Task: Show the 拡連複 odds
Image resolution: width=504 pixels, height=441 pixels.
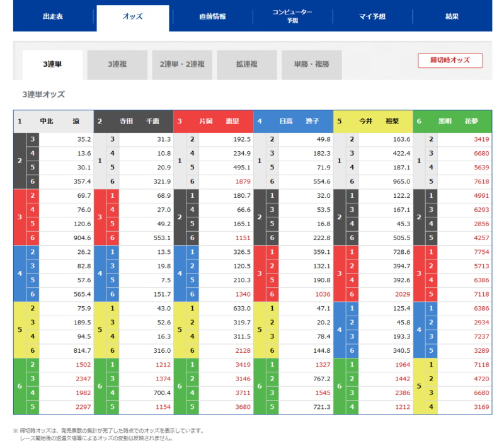Action: click(247, 64)
